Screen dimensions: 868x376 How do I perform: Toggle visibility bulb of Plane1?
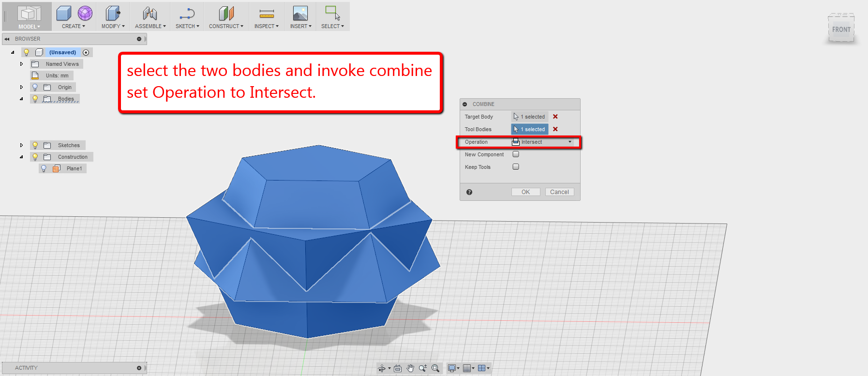pyautogui.click(x=44, y=168)
